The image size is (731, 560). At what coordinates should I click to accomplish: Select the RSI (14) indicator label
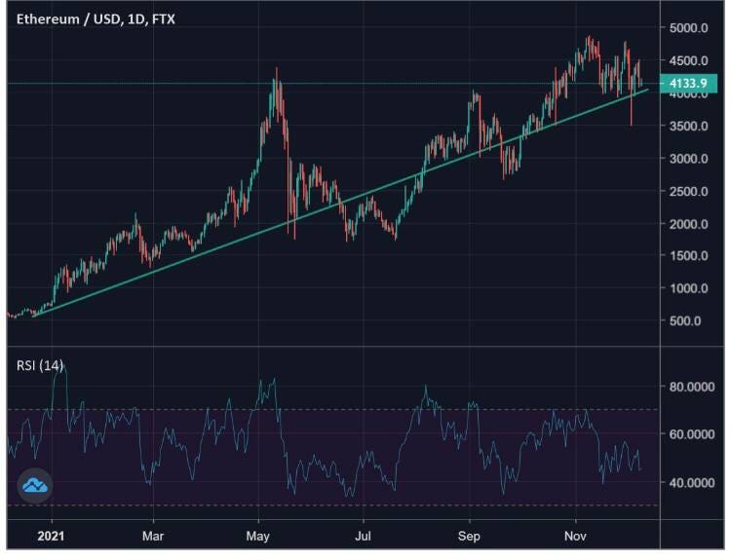click(40, 366)
